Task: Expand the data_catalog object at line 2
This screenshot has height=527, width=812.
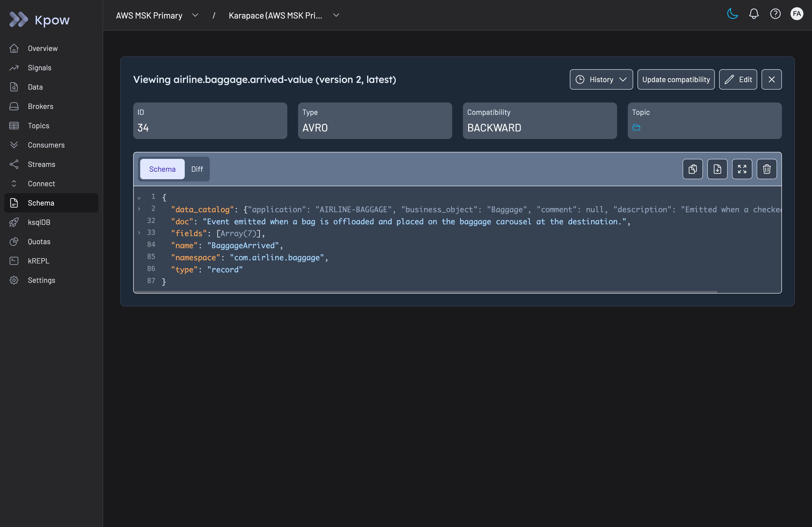Action: pos(139,209)
